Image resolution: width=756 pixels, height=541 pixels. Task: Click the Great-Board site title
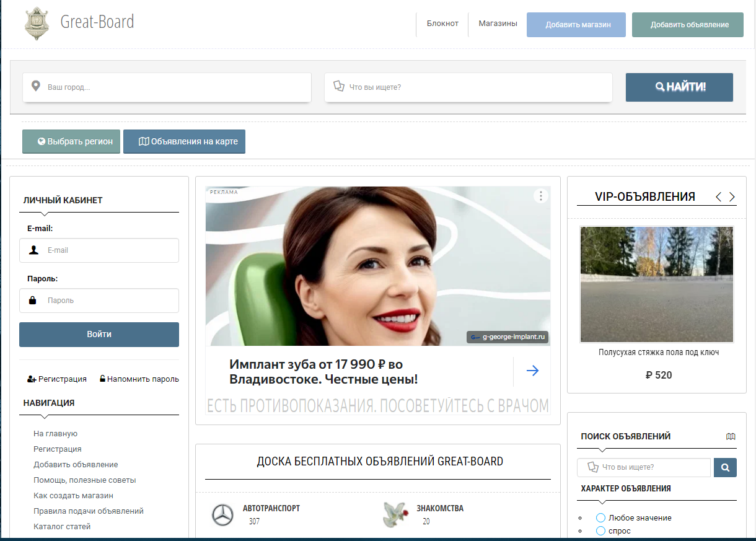pyautogui.click(x=97, y=22)
